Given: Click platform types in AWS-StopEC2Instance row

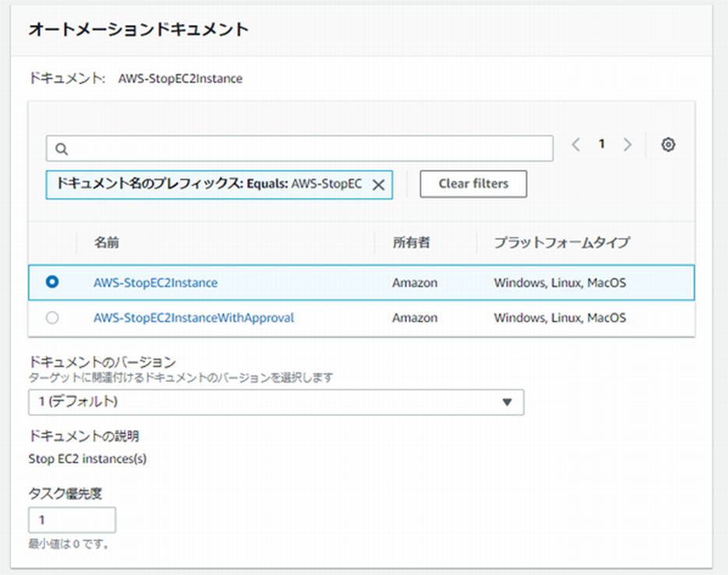Looking at the screenshot, I should 560,283.
